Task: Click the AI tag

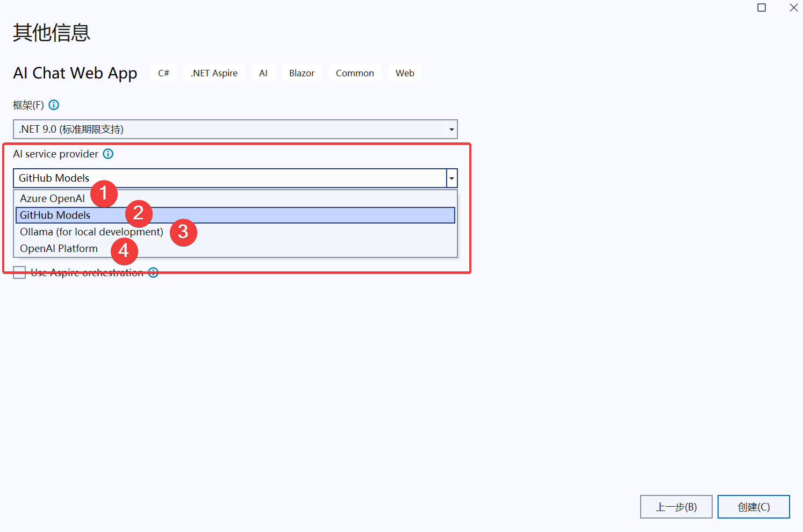Action: point(263,73)
